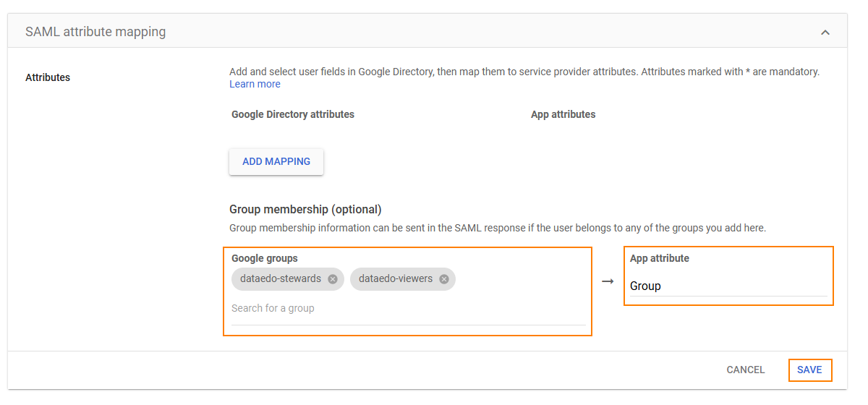868x405 pixels.
Task: Click the Group membership (optional) heading
Action: click(305, 209)
